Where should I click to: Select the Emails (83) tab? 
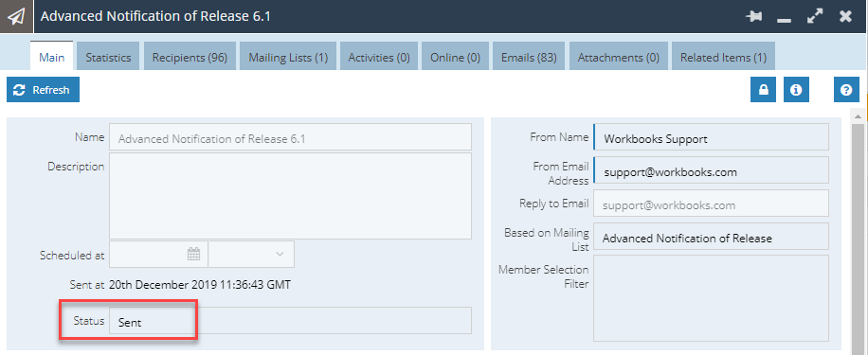pos(529,57)
